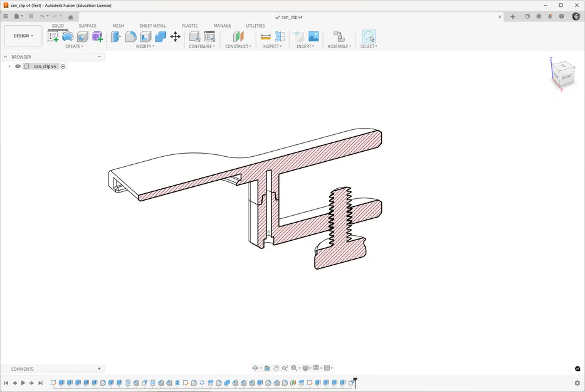The width and height of the screenshot is (585, 392).
Task: Hide the can_clip v4 component with eye toggle
Action: (18, 66)
